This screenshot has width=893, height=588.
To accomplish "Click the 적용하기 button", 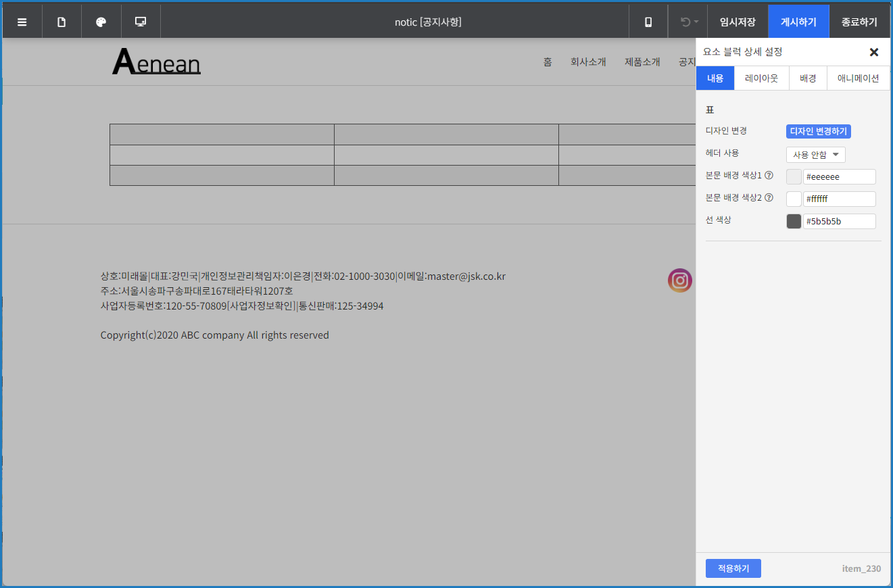I will pos(733,568).
